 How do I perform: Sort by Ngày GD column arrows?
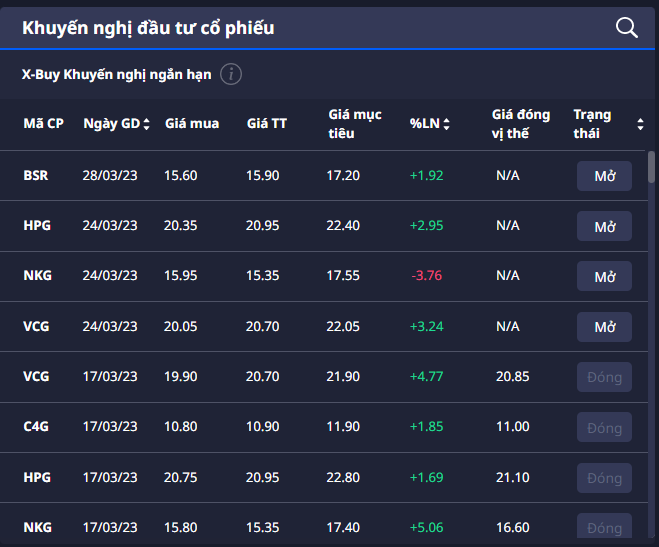(x=147, y=124)
